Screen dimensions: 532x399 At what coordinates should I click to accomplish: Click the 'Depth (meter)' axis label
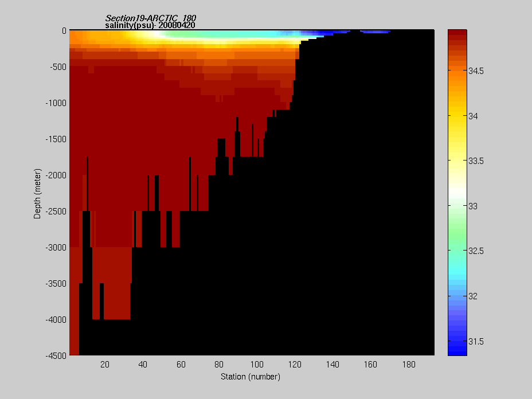pyautogui.click(x=37, y=193)
